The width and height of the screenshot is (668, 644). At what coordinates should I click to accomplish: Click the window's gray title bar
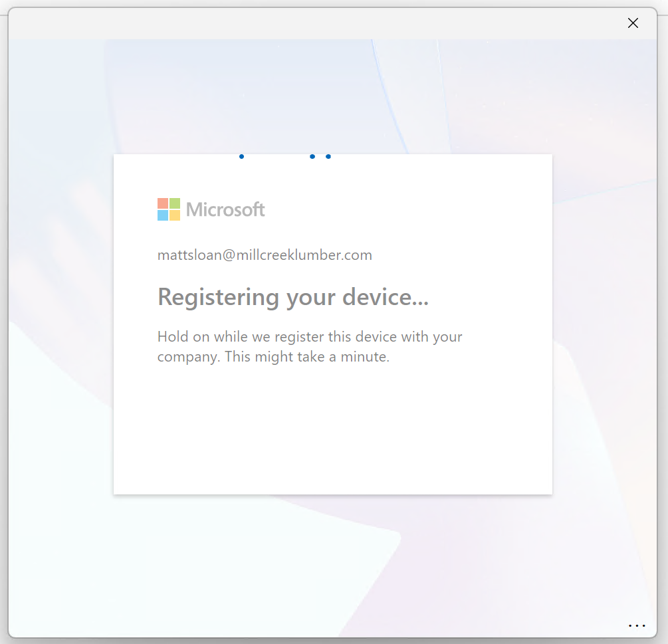coord(319,23)
